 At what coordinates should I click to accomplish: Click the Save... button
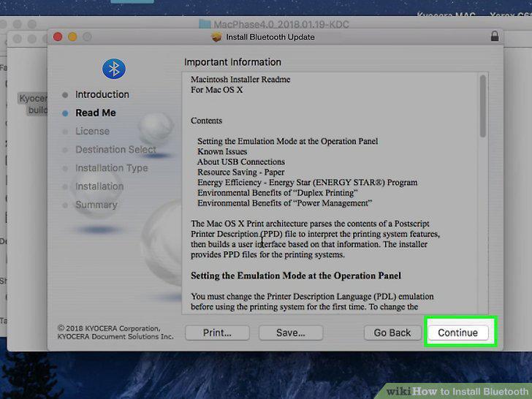pos(291,332)
